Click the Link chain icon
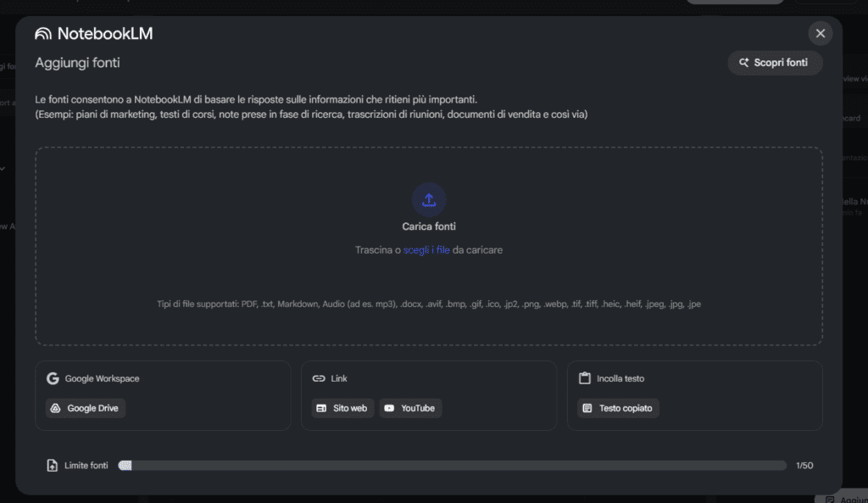This screenshot has width=868, height=503. 319,378
